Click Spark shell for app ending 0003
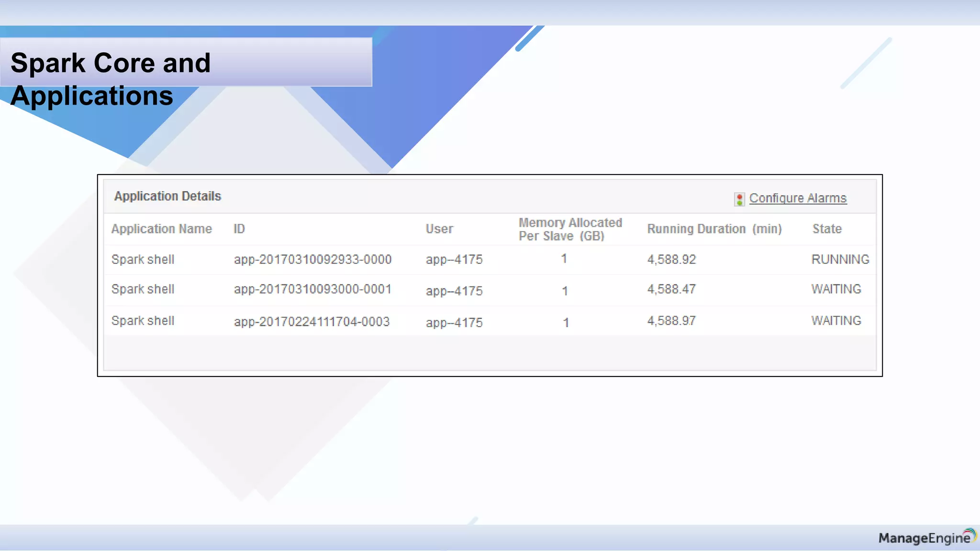 (x=143, y=321)
